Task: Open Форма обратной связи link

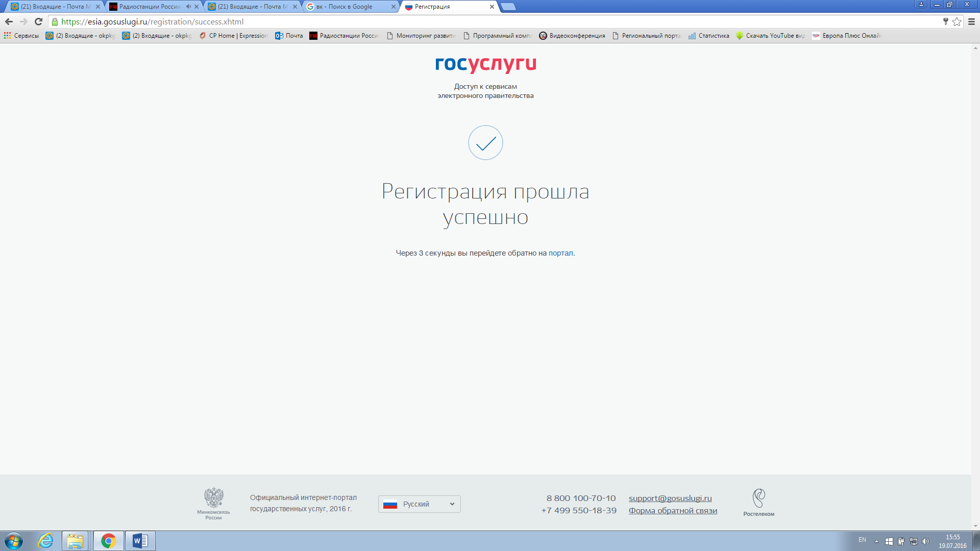Action: [673, 510]
